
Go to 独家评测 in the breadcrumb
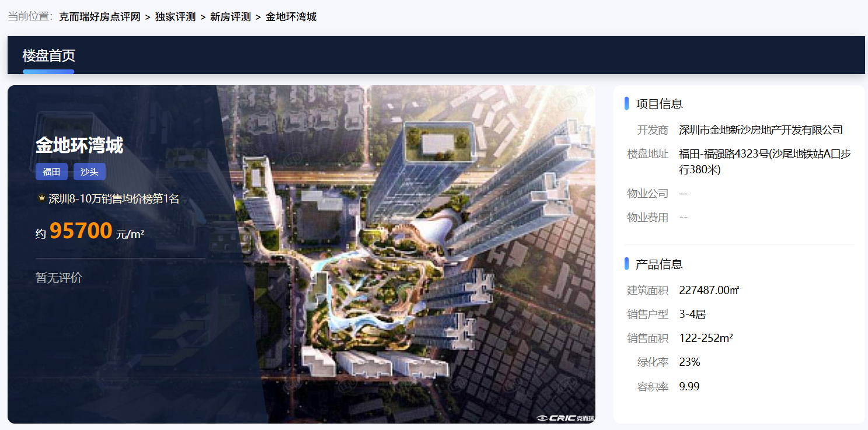point(175,16)
